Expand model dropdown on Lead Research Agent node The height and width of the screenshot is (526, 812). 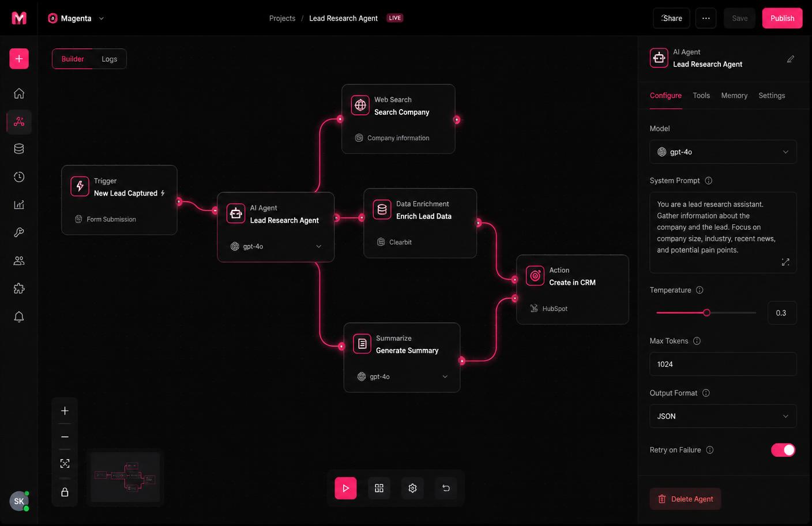click(x=319, y=246)
